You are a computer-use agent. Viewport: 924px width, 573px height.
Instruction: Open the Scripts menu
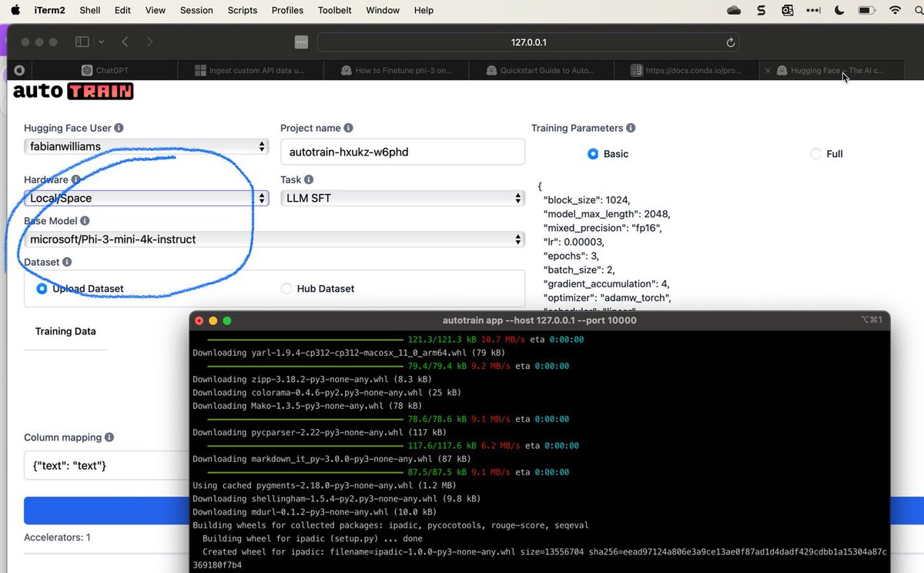(243, 10)
